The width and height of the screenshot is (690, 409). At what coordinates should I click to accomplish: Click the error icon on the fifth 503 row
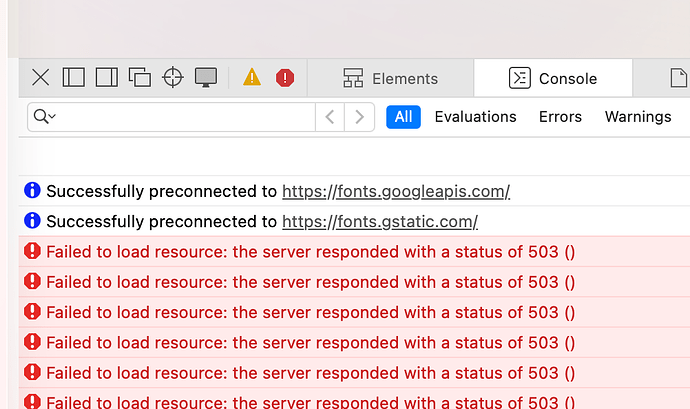[x=32, y=372]
